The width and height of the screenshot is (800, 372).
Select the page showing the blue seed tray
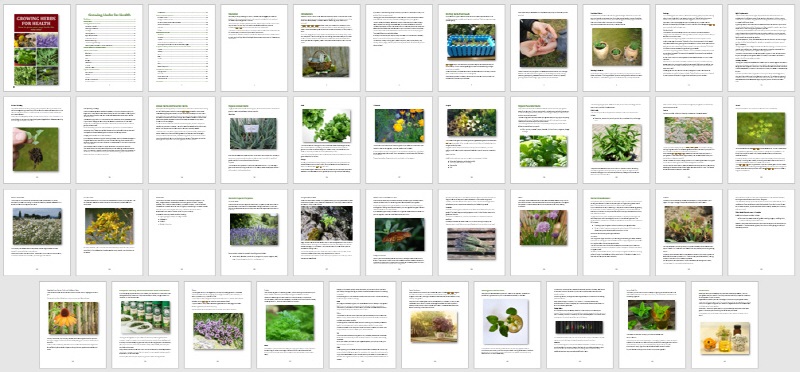pyautogui.click(x=471, y=48)
